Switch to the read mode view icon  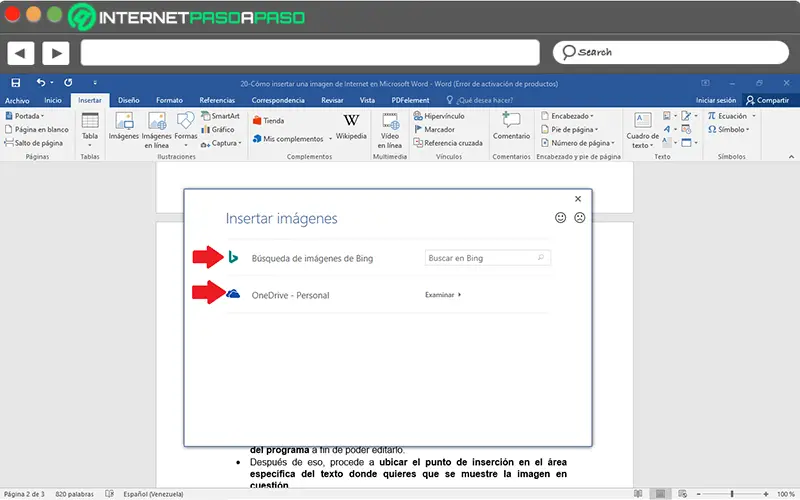638,493
